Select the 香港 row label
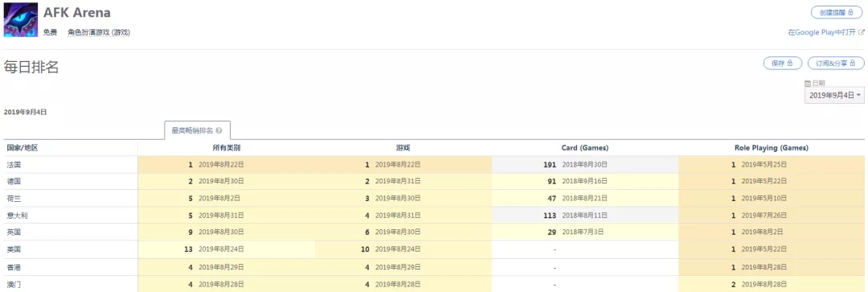The height and width of the screenshot is (292, 868). click(x=14, y=268)
